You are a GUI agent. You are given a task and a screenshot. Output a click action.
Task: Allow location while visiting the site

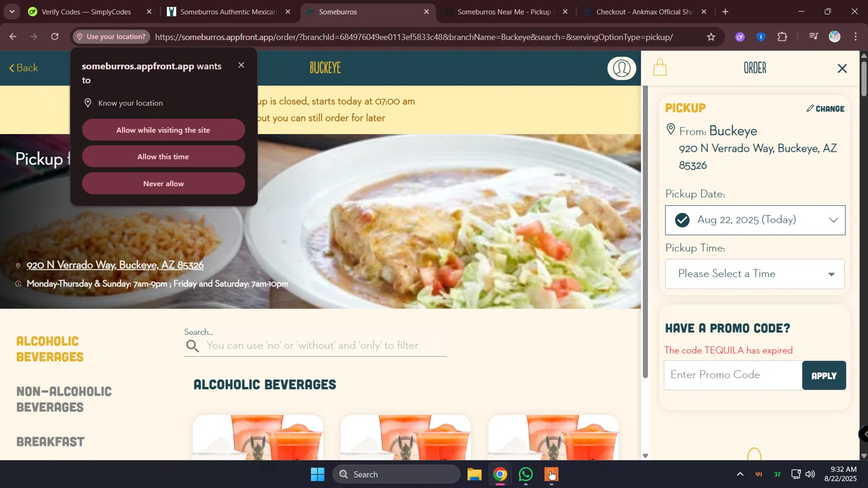(x=163, y=130)
